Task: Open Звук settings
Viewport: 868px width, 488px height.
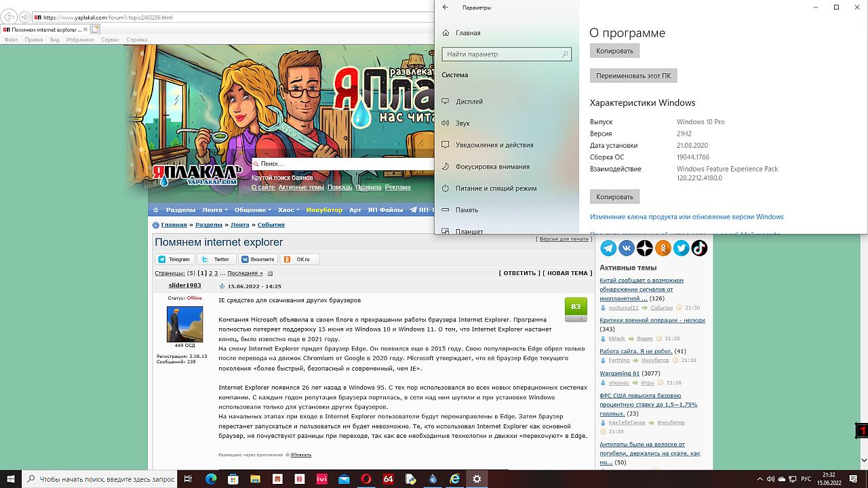Action: [x=463, y=123]
